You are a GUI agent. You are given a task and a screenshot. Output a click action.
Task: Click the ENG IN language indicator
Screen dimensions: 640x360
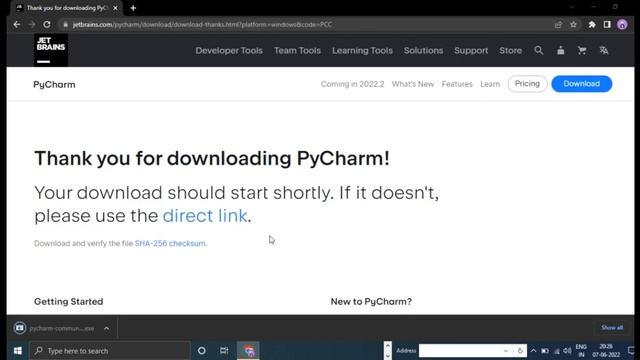pyautogui.click(x=581, y=351)
